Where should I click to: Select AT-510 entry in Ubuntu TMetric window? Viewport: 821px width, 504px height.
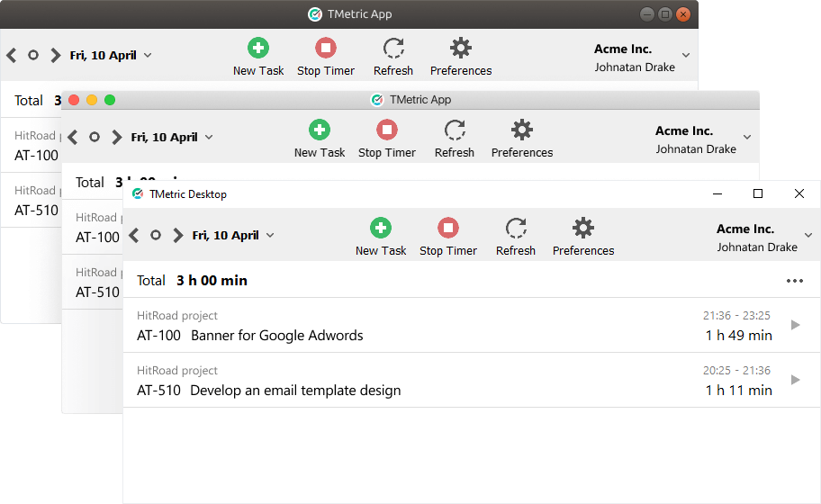31,200
